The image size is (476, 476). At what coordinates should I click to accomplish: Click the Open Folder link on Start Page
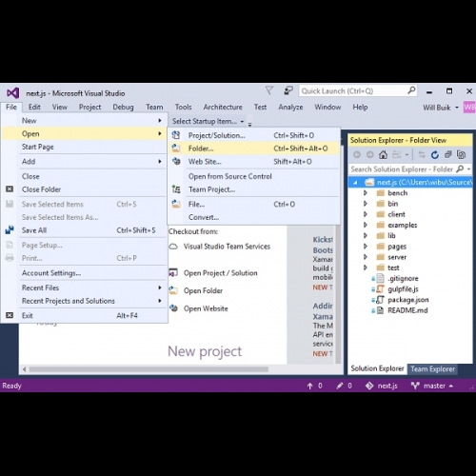click(x=203, y=290)
